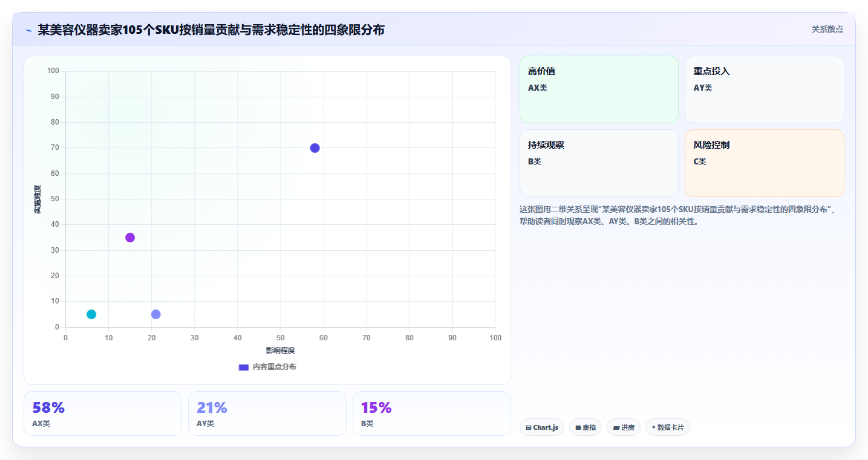Image resolution: width=868 pixels, height=460 pixels.
Task: Click the 15% B类 stat card
Action: point(432,413)
